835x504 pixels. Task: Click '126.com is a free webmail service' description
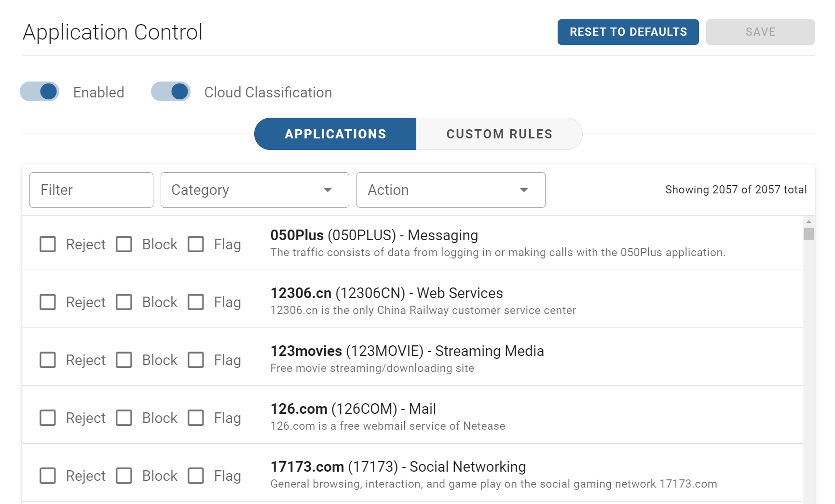[388, 426]
